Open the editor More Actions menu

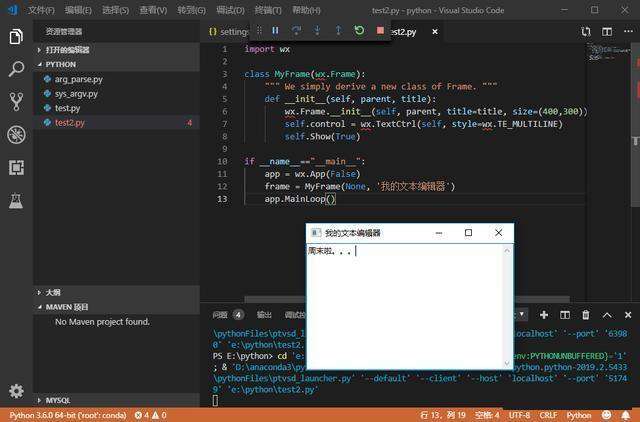628,31
